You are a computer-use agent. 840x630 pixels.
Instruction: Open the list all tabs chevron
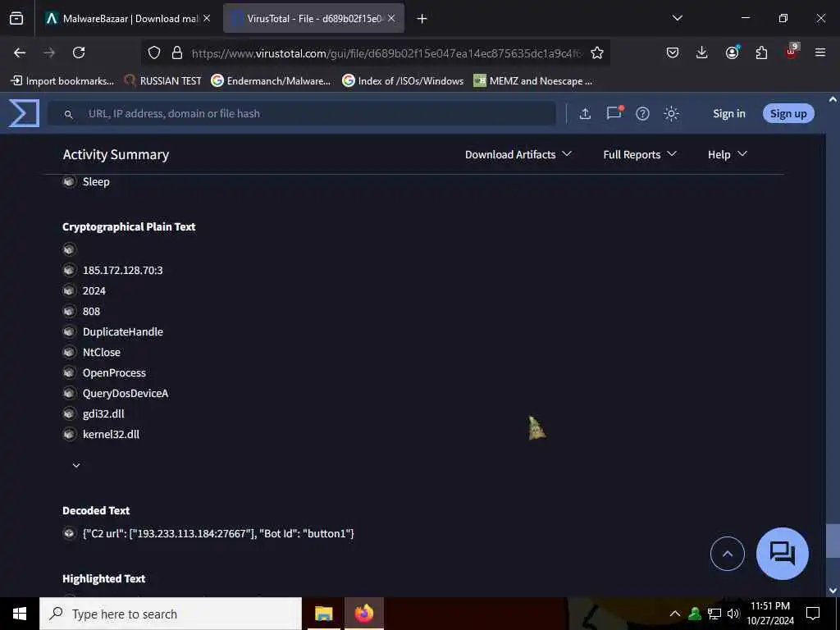coord(677,18)
